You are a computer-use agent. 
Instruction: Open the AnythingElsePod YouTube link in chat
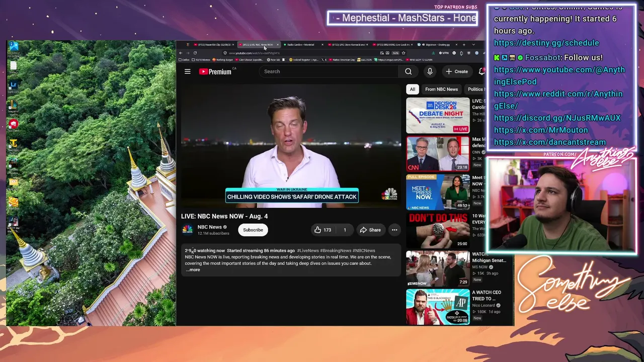[x=559, y=75]
